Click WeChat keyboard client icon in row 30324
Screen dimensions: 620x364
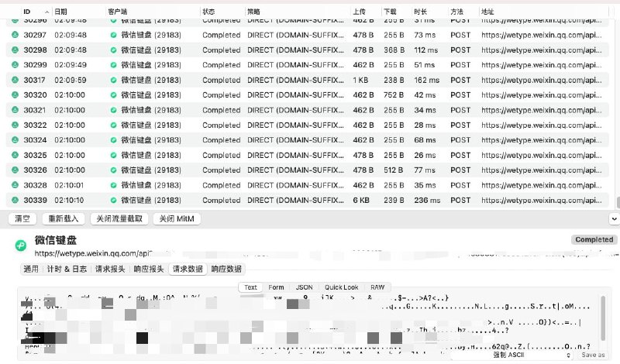pyautogui.click(x=113, y=140)
